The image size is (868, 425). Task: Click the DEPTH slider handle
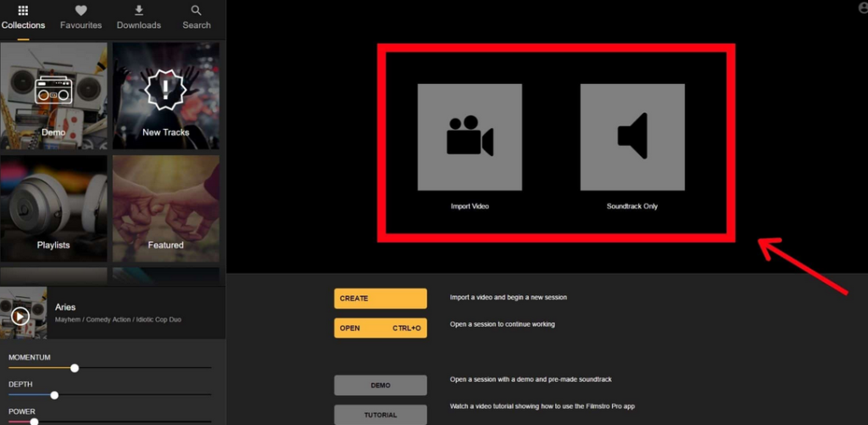click(54, 395)
